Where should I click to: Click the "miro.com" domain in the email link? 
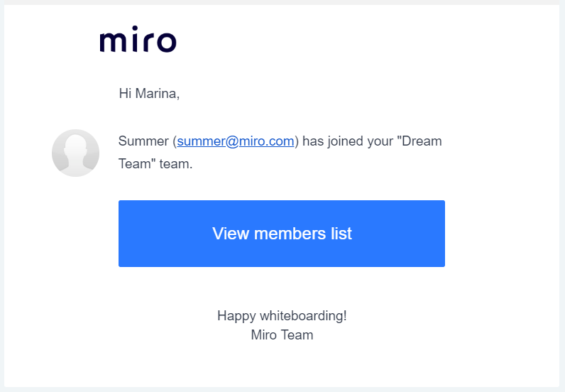click(x=270, y=141)
